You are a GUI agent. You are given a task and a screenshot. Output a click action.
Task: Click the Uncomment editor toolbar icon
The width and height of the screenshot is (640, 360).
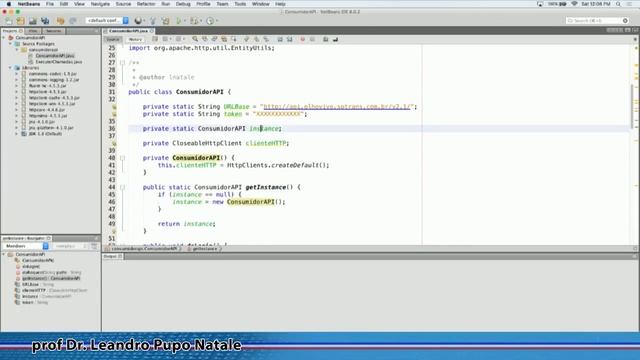(x=335, y=39)
